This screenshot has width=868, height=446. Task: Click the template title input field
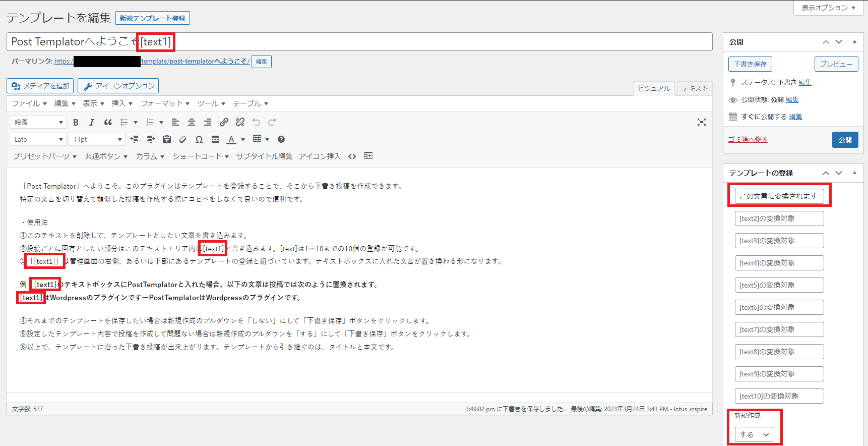click(359, 42)
